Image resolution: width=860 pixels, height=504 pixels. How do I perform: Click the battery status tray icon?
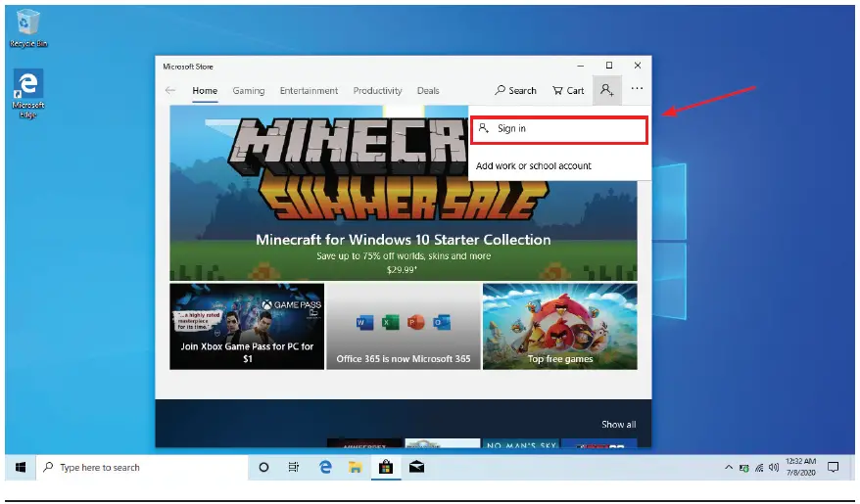pos(744,468)
